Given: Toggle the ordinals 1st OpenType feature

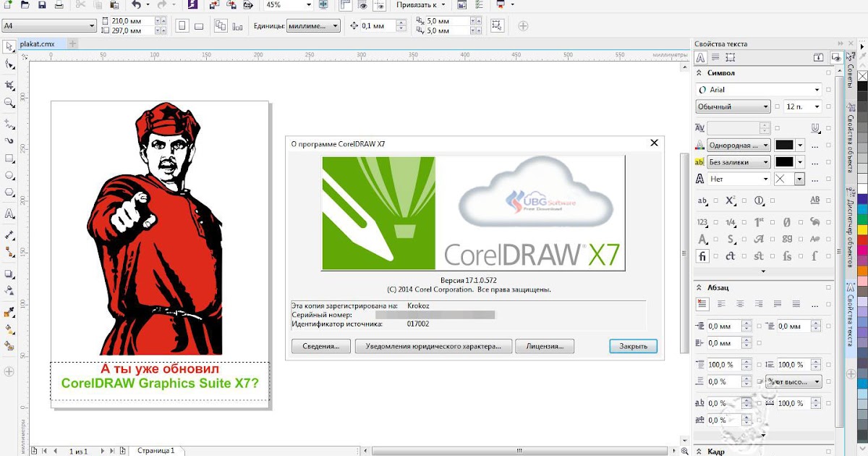Looking at the screenshot, I should (759, 222).
